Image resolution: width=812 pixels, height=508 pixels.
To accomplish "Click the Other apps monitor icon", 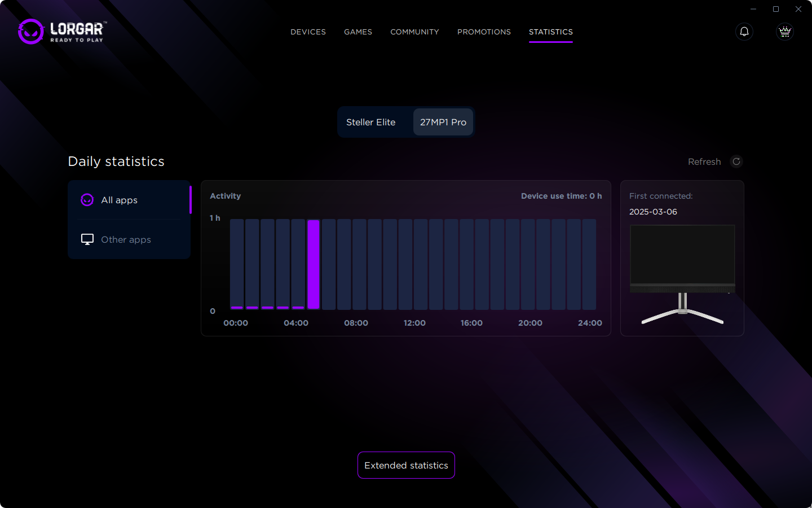I will (87, 239).
